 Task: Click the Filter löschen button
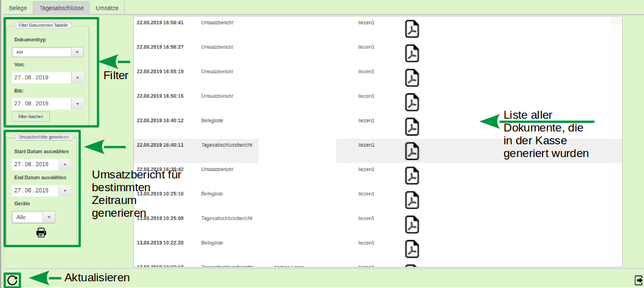point(31,116)
